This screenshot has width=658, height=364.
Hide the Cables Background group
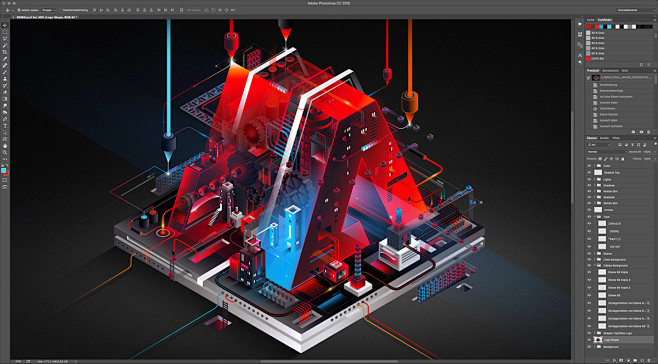point(589,265)
